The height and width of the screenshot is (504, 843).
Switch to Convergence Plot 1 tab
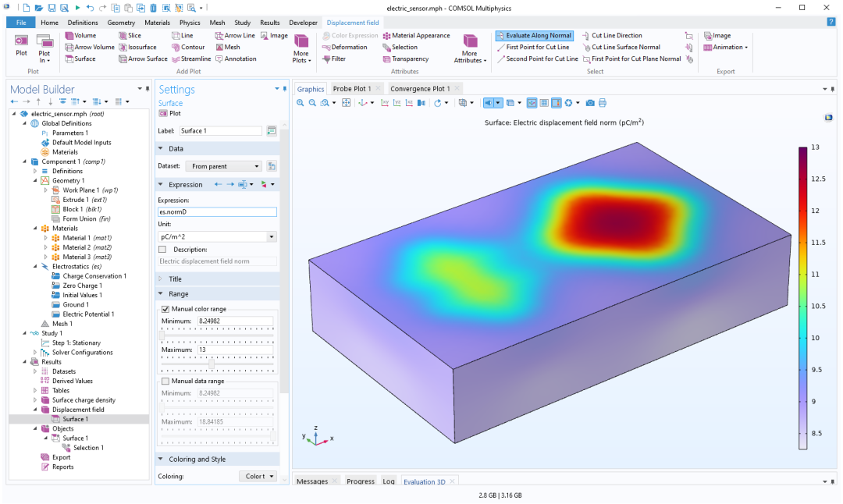pyautogui.click(x=420, y=89)
